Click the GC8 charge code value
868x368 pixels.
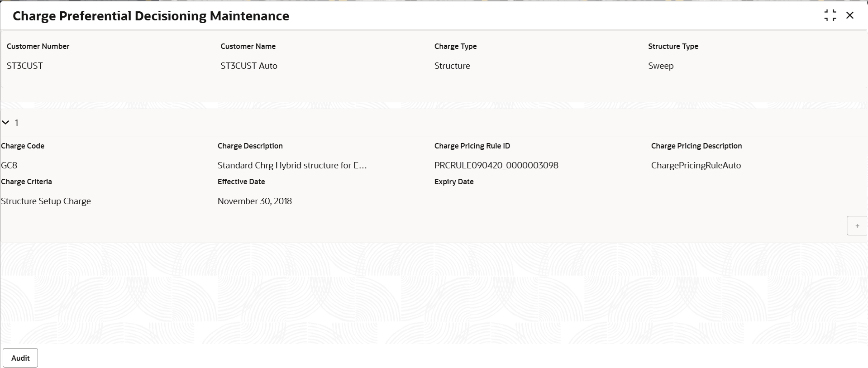tap(9, 165)
